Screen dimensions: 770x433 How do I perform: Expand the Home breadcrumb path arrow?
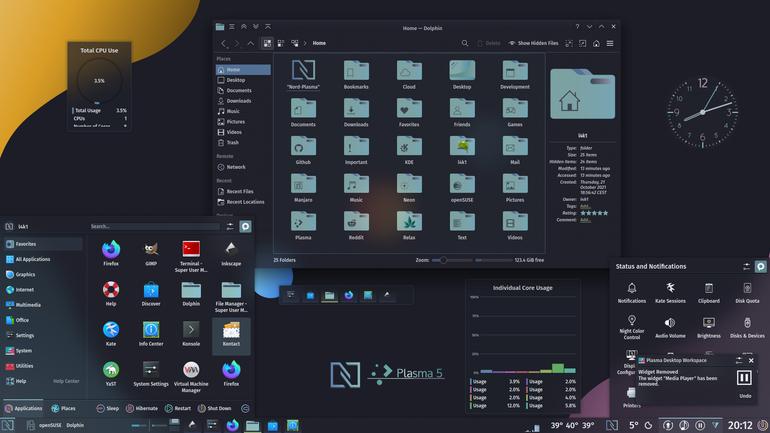[305, 43]
